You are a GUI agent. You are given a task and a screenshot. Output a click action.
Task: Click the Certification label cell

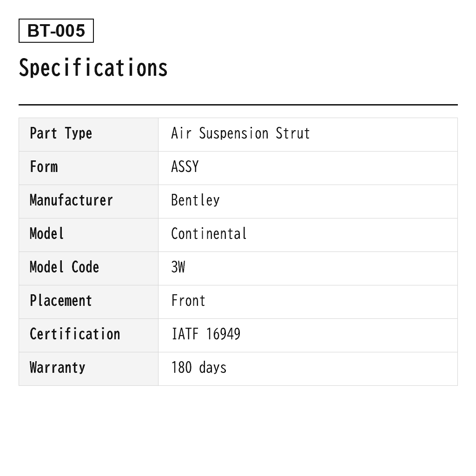[89, 336]
